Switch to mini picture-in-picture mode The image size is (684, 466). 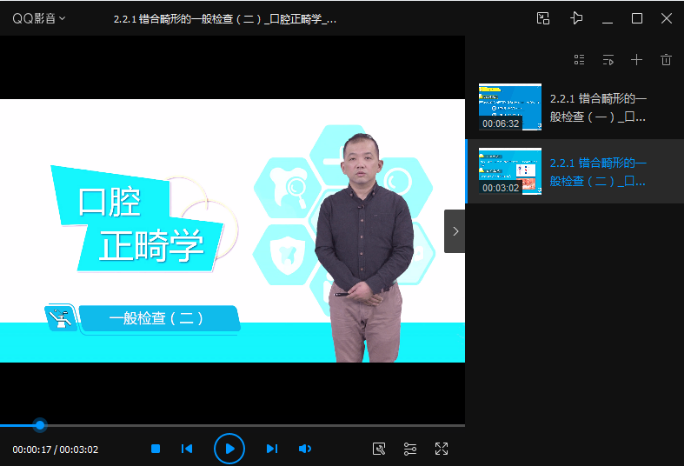(x=543, y=18)
